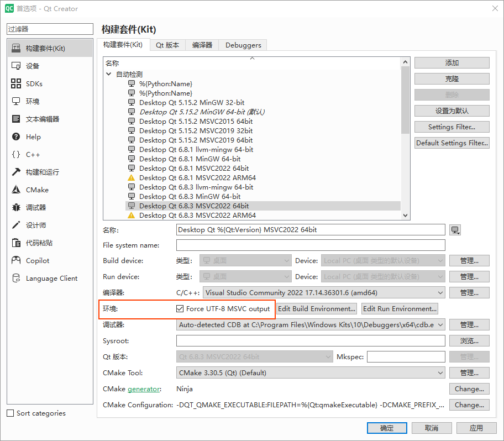Viewport: 504px width, 441px height.
Task: Toggle Force UTF-8 MSVC output checkbox
Action: tap(180, 309)
